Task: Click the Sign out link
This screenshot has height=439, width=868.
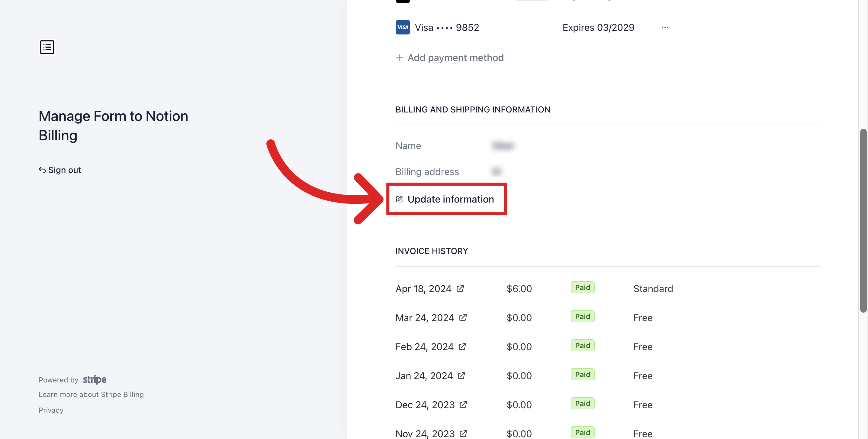Action: click(x=60, y=170)
